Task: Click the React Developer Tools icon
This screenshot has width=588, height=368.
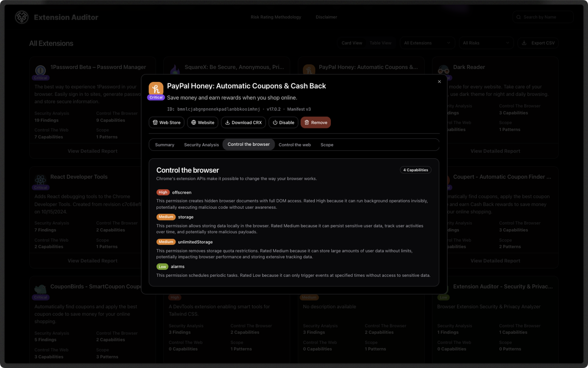Action: point(40,180)
